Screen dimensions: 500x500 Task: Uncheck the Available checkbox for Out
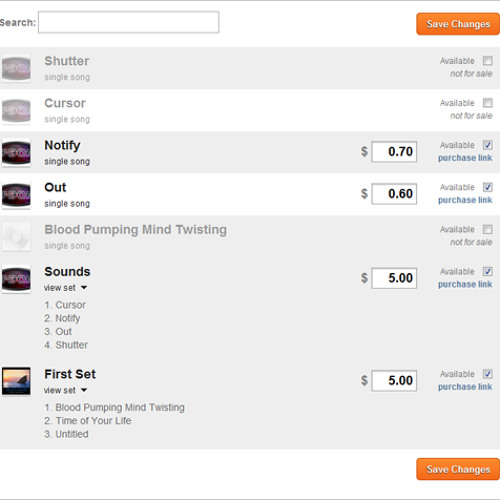click(488, 187)
